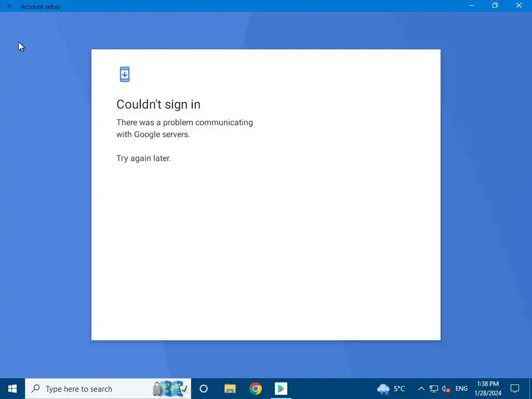Open File Explorer from the taskbar

click(230, 389)
